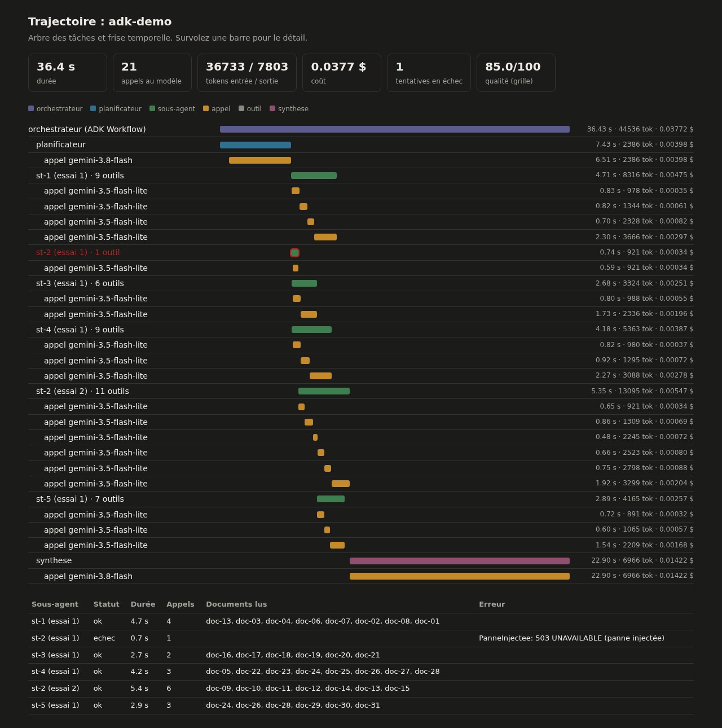
Task: Click the "36.4 s" durée stat card
Action: click(x=68, y=73)
